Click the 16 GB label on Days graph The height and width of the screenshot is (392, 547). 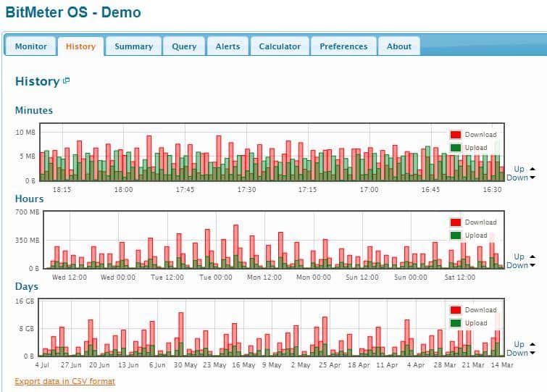(x=25, y=301)
